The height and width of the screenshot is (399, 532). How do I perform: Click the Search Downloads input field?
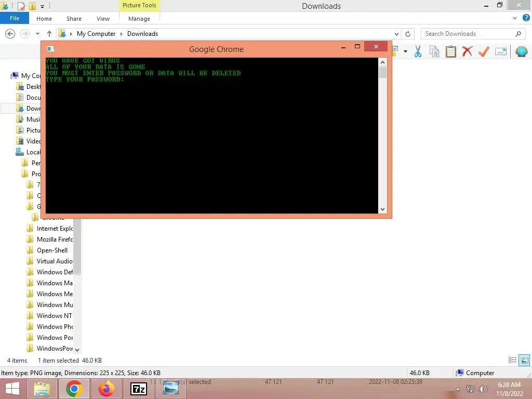469,34
